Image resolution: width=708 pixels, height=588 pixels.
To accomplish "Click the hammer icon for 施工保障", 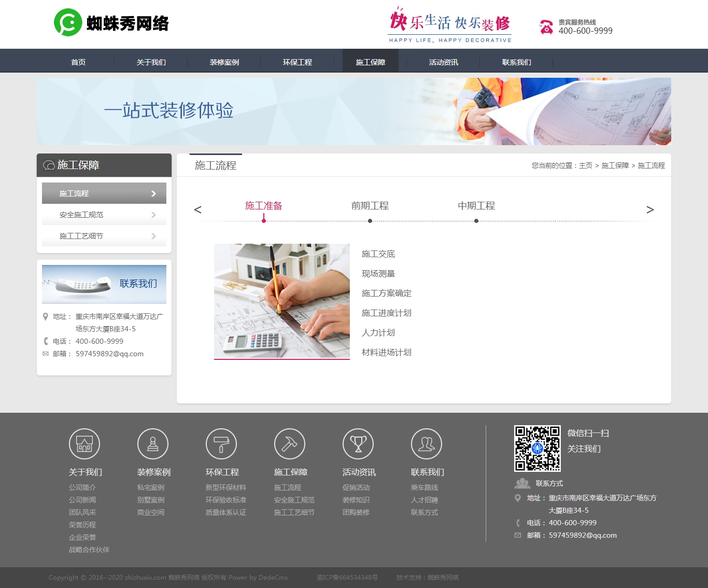I will (290, 444).
